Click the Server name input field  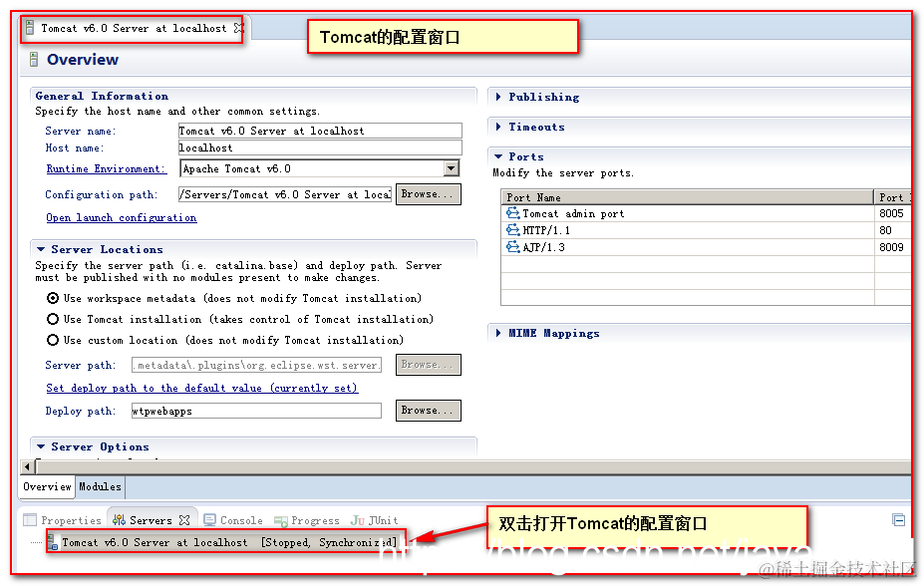(320, 131)
